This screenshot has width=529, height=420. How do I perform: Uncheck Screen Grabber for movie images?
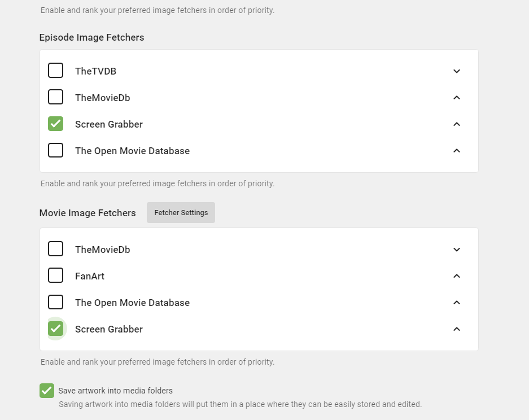pos(55,329)
